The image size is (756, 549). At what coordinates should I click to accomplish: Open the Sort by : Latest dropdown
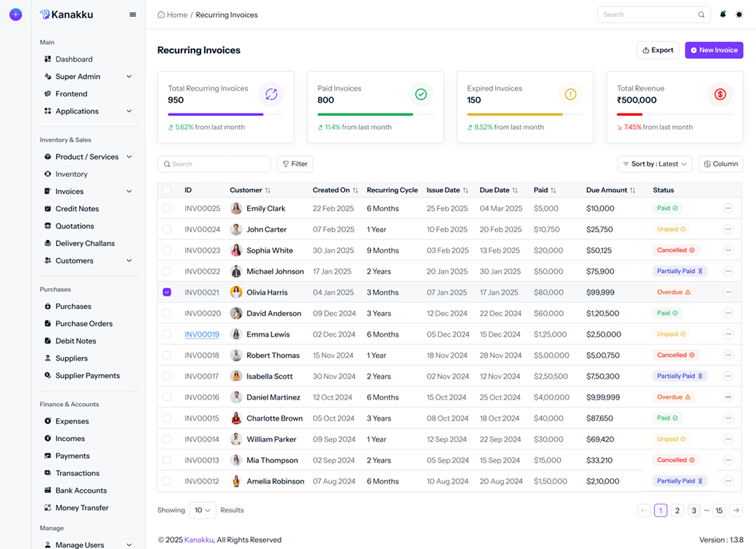pyautogui.click(x=654, y=164)
